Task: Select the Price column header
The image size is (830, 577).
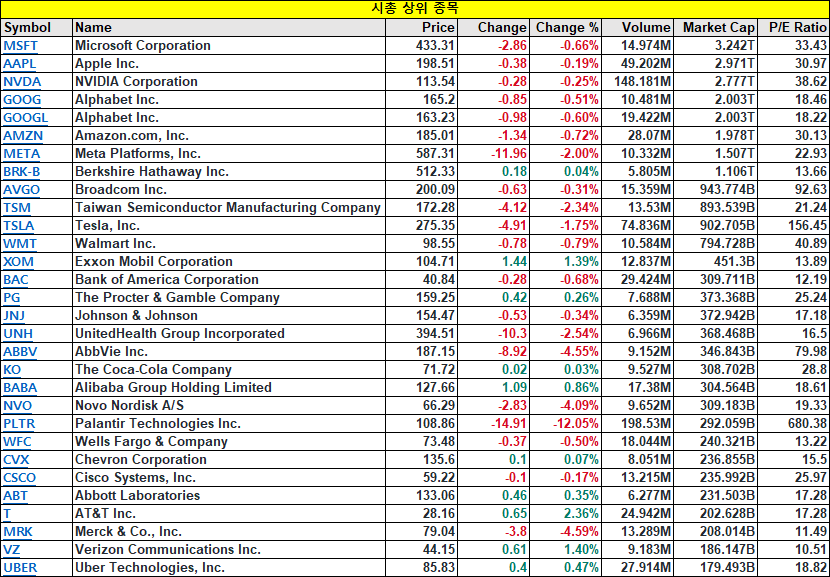Action: [x=421, y=28]
